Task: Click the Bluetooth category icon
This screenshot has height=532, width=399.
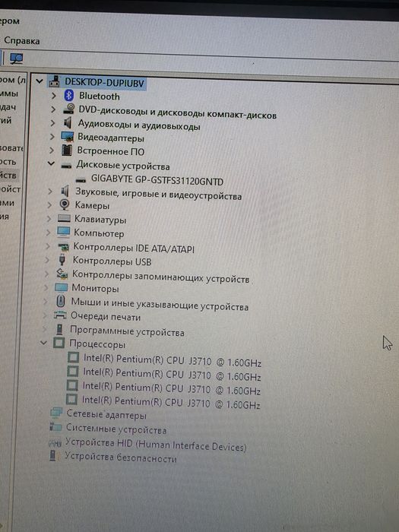Action: [69, 95]
